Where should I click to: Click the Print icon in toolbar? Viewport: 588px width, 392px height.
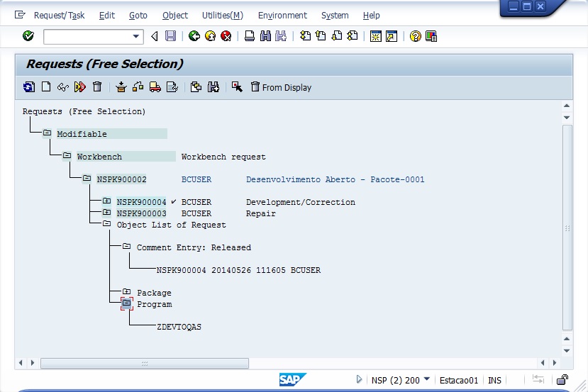(x=250, y=36)
